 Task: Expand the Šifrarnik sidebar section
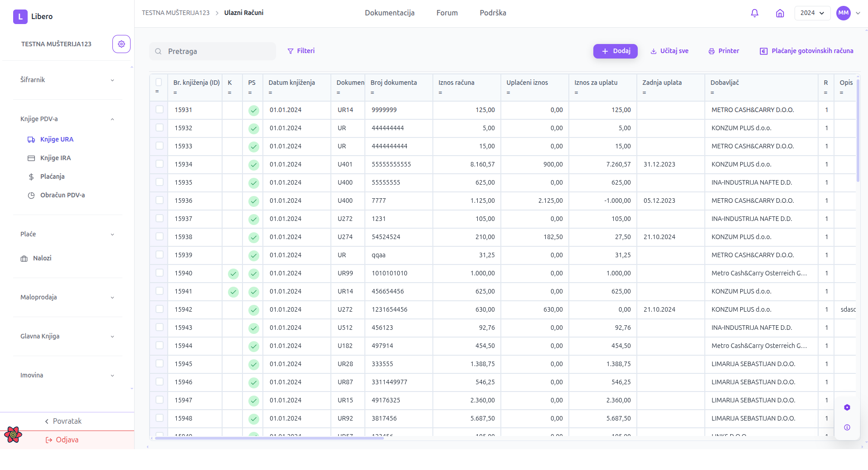pyautogui.click(x=67, y=80)
